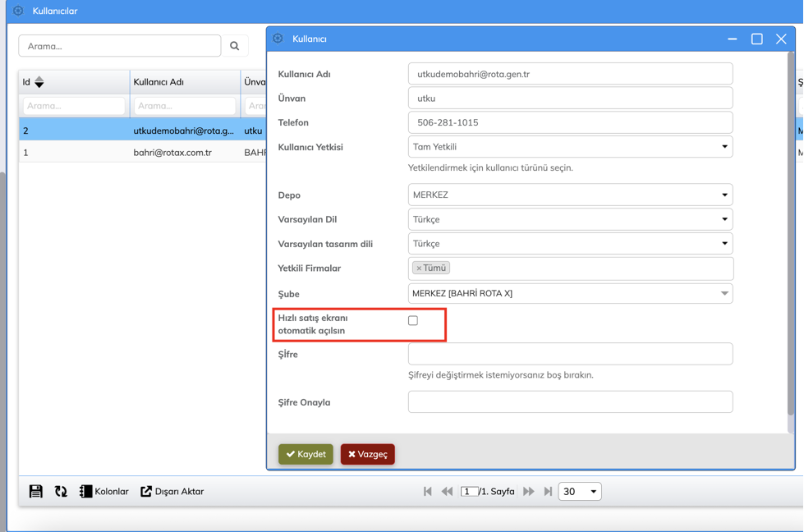Go to next page of the grid
Screen dimensions: 804x532
pyautogui.click(x=529, y=491)
